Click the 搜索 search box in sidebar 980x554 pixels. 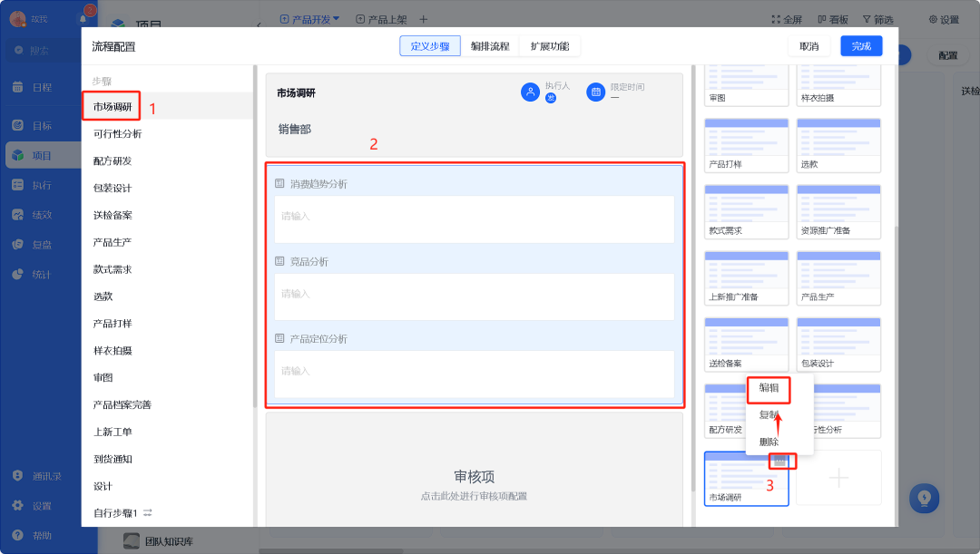(45, 51)
